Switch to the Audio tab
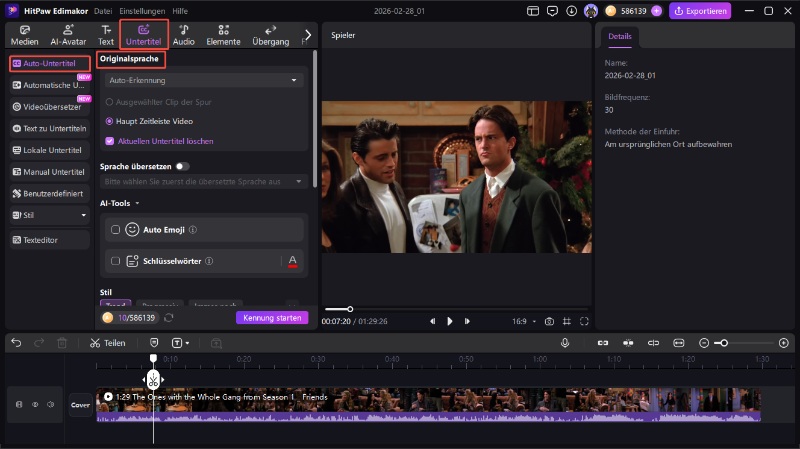Viewport: 800px width, 449px height. pos(183,36)
